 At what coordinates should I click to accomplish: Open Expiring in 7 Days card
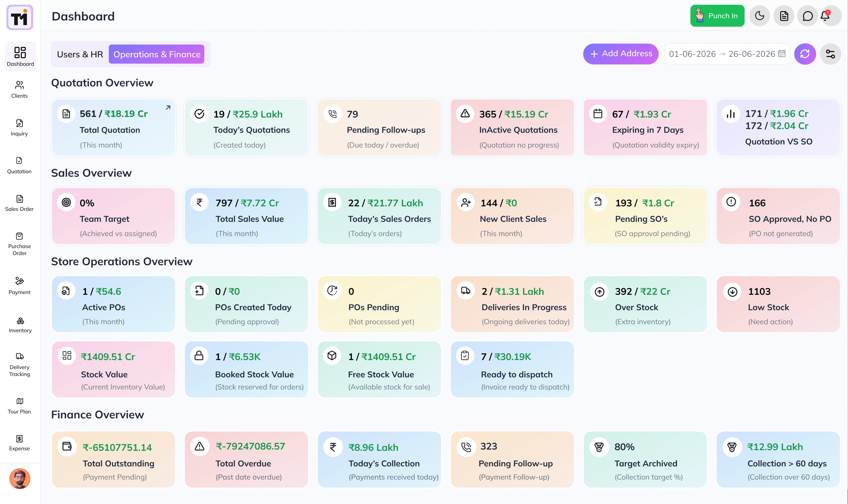[x=645, y=128]
